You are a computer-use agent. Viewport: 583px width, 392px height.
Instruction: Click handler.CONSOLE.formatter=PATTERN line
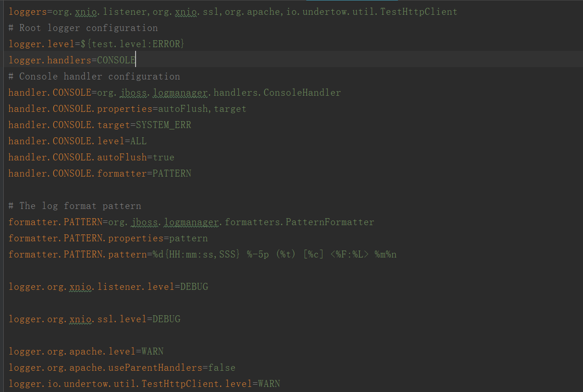[99, 173]
